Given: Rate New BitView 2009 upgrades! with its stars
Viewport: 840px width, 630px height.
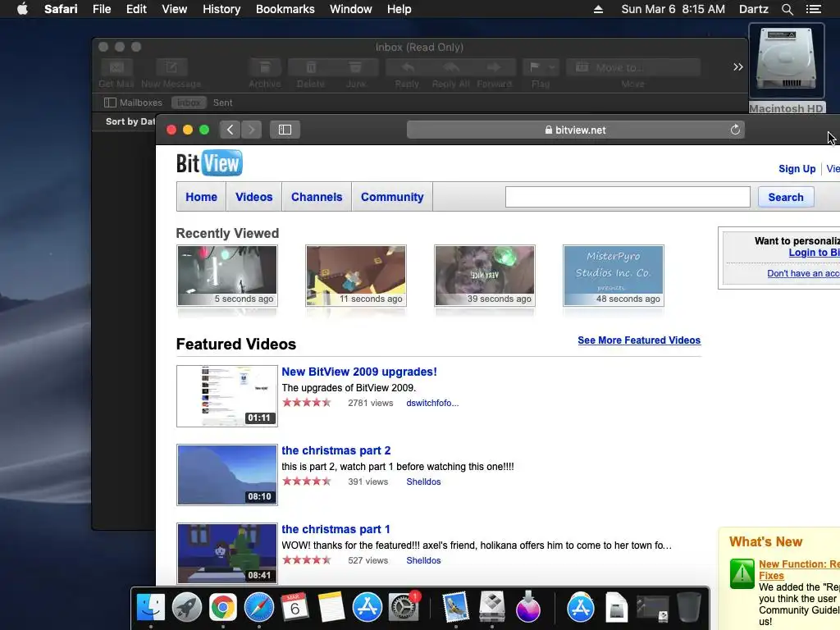Looking at the screenshot, I should 307,403.
